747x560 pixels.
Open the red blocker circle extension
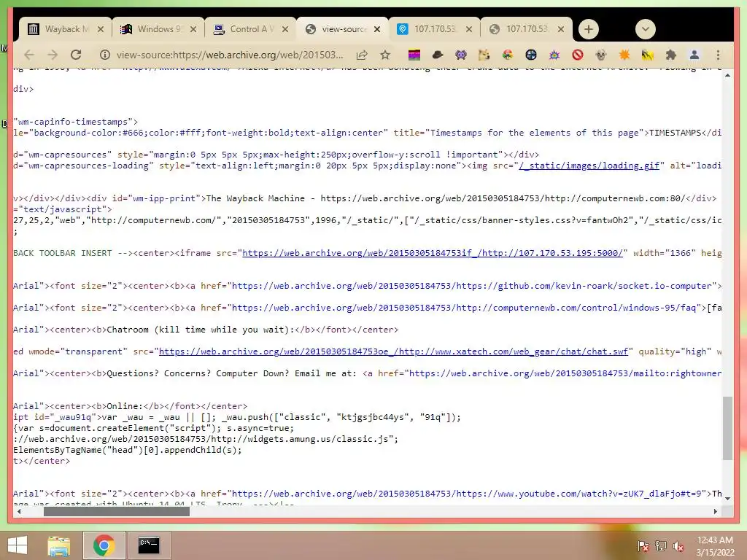point(578,55)
